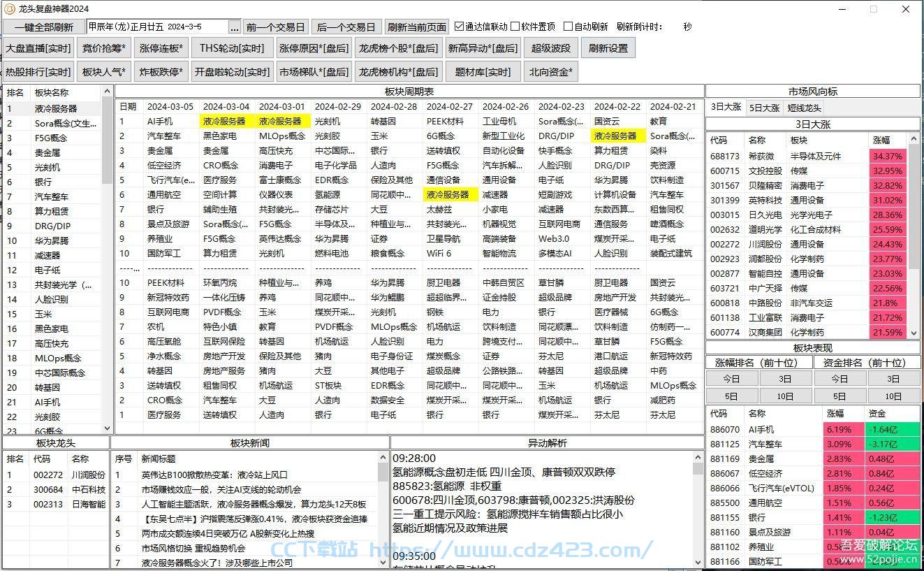Open the date picker ellipsis button
The image size is (924, 571).
click(x=235, y=27)
